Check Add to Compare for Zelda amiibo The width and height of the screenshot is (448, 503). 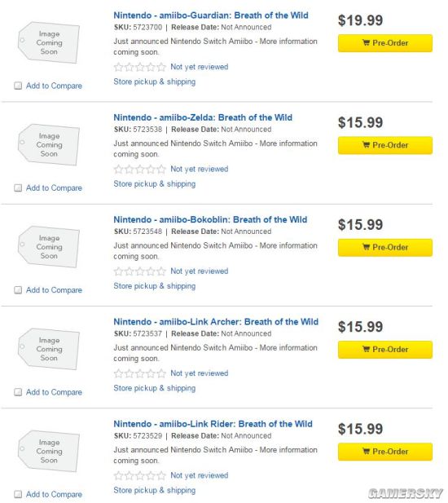pyautogui.click(x=18, y=188)
